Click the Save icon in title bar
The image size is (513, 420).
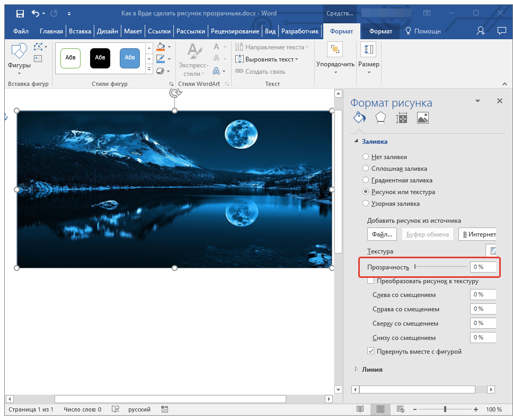click(x=20, y=13)
